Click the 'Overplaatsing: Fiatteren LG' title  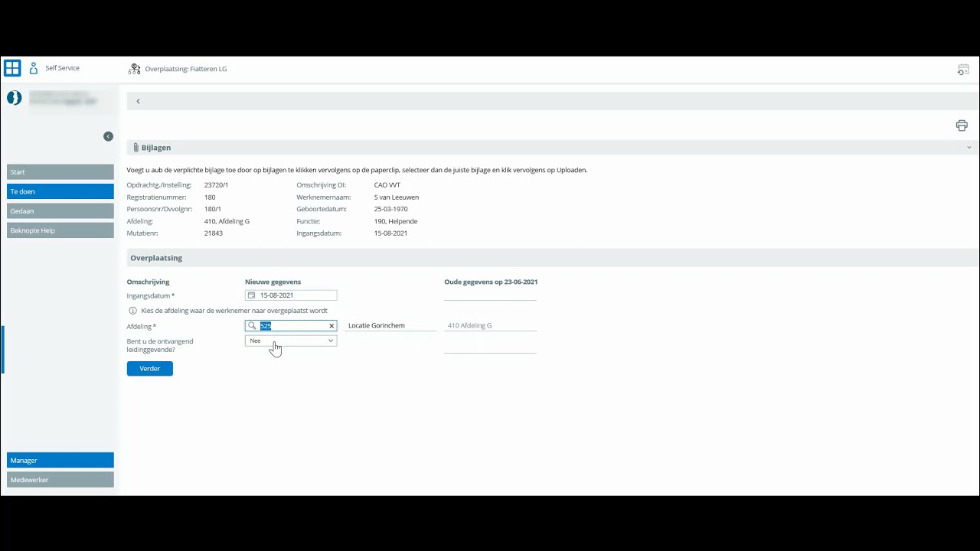tap(186, 69)
